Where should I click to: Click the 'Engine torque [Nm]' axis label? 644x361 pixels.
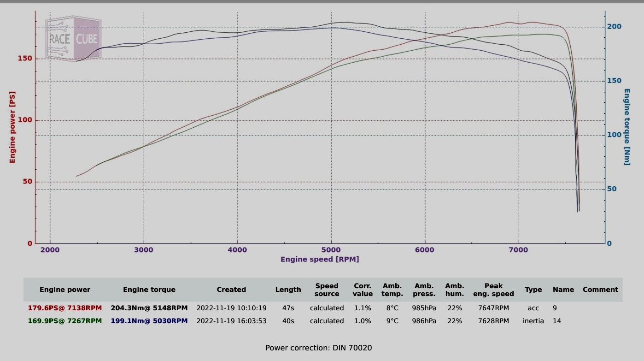point(626,127)
